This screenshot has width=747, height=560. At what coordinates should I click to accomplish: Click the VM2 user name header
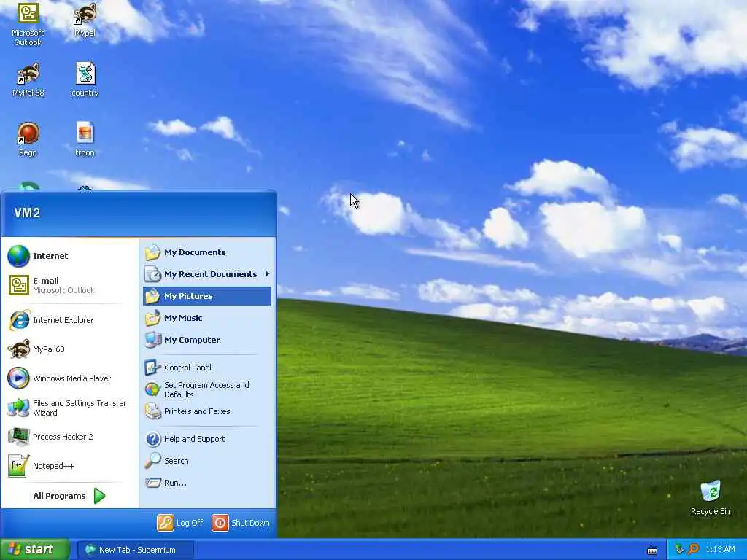click(x=27, y=213)
